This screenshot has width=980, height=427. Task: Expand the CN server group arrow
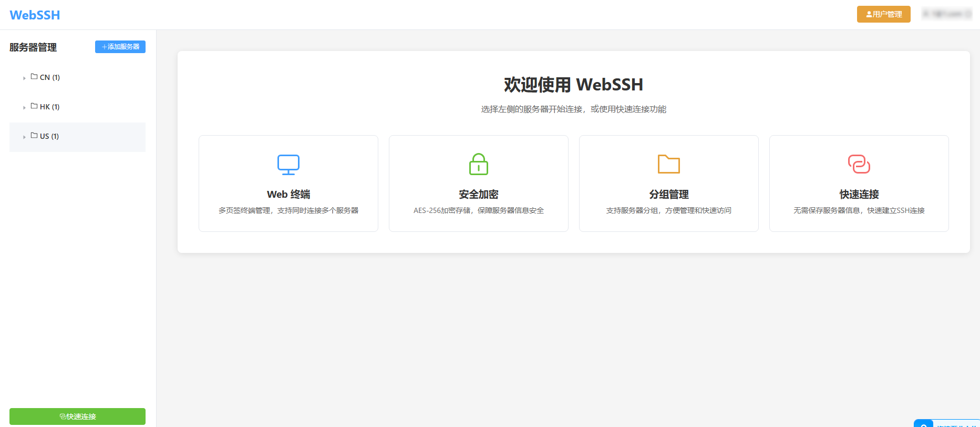[24, 78]
